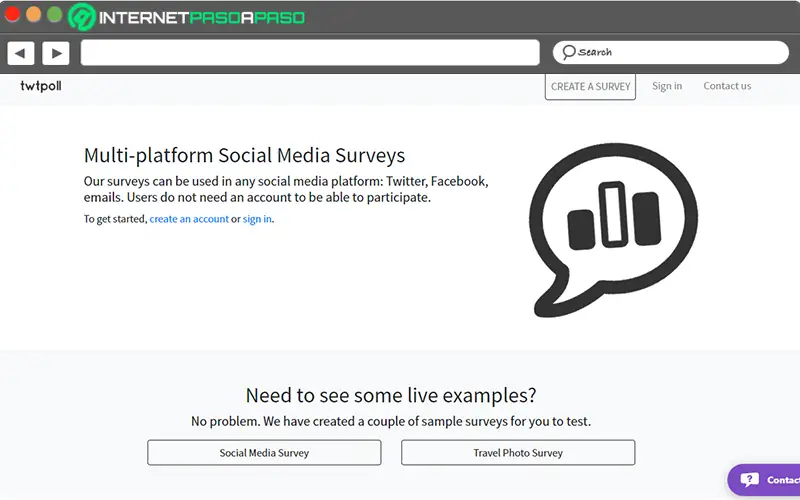Open the Sign in menu item
This screenshot has width=800, height=500.
point(667,86)
